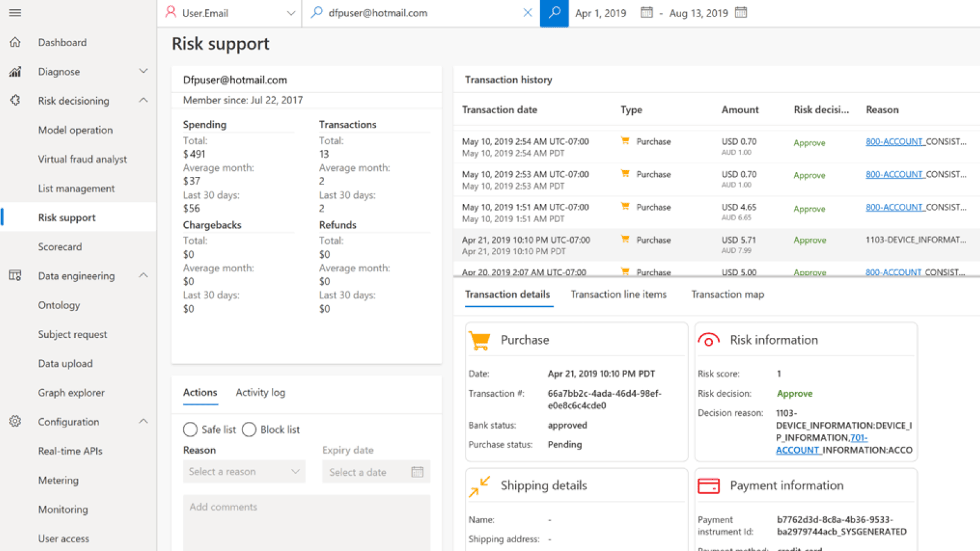Image resolution: width=980 pixels, height=551 pixels.
Task: Open the Activity log tab
Action: (260, 392)
